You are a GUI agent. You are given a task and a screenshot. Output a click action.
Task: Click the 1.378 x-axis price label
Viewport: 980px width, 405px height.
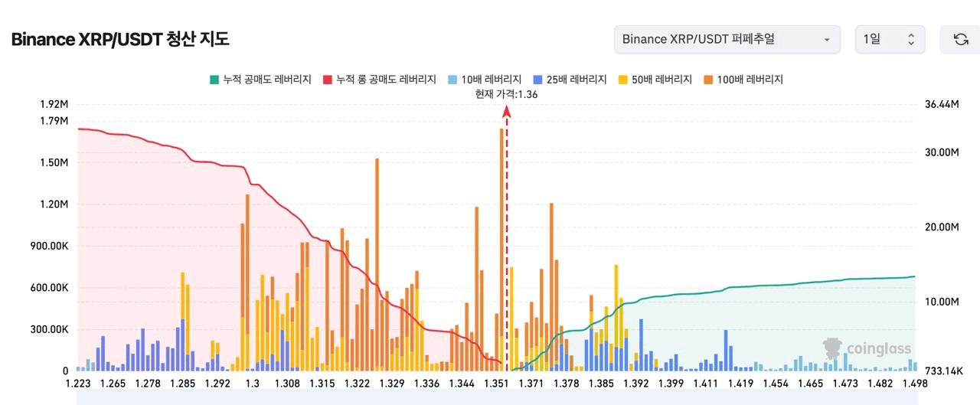pos(567,384)
